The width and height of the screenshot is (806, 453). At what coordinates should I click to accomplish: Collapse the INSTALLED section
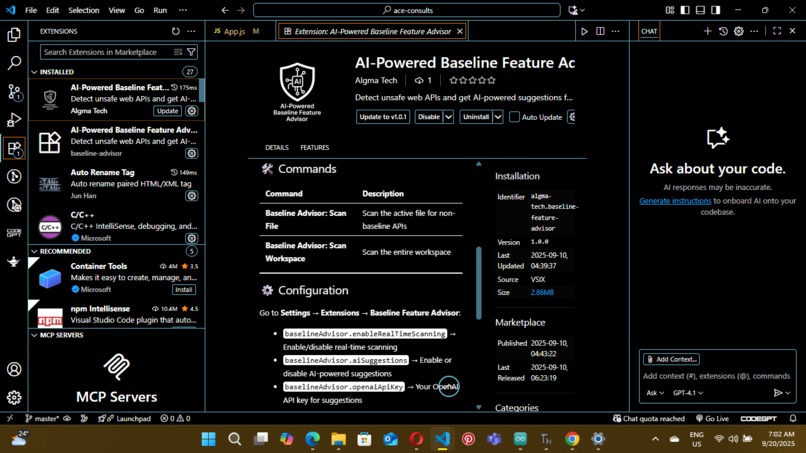tap(34, 72)
